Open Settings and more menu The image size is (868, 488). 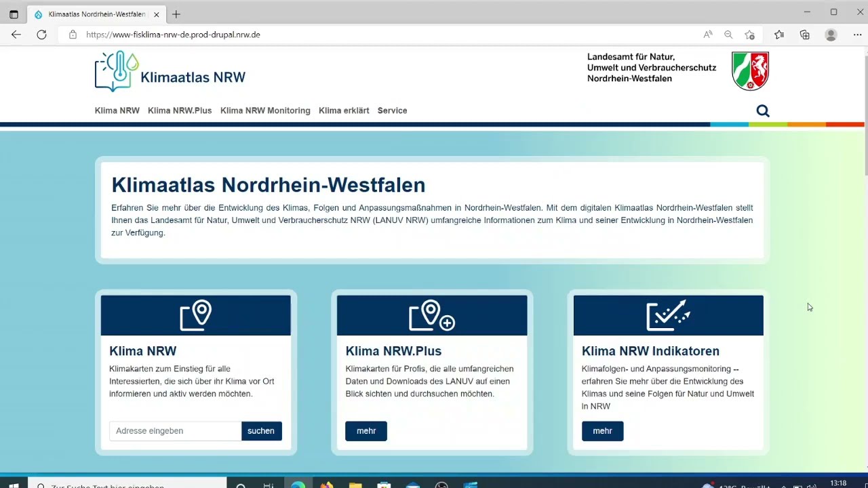click(857, 35)
